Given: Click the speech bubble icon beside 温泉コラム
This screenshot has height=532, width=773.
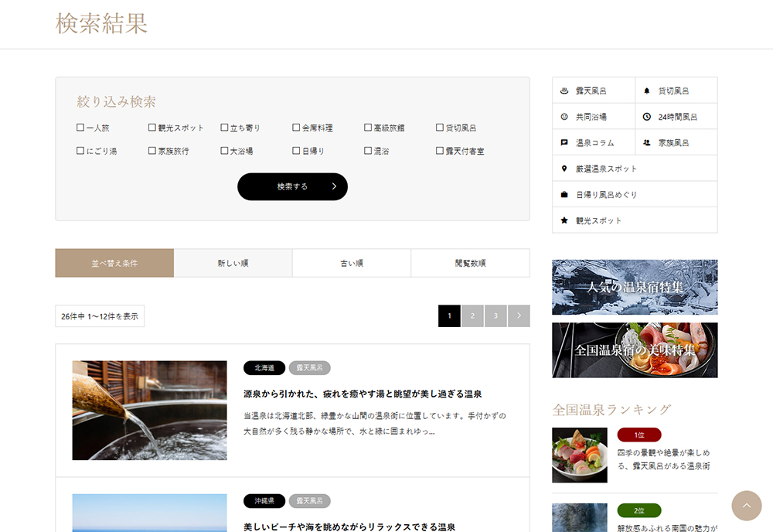Looking at the screenshot, I should pos(564,142).
